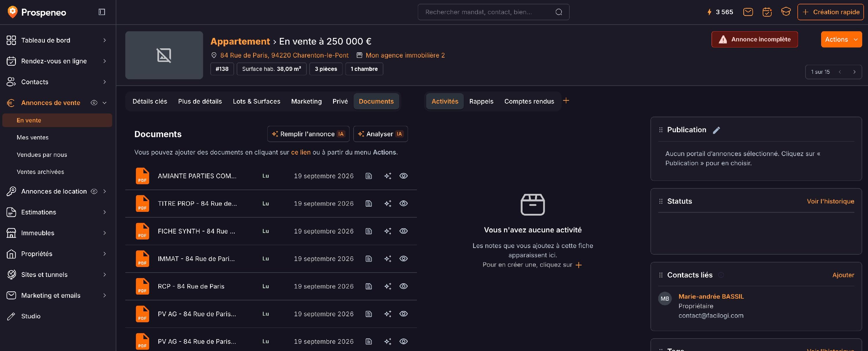Open the Rappels tab
Viewport: 868px width, 351px height.
[x=481, y=101]
